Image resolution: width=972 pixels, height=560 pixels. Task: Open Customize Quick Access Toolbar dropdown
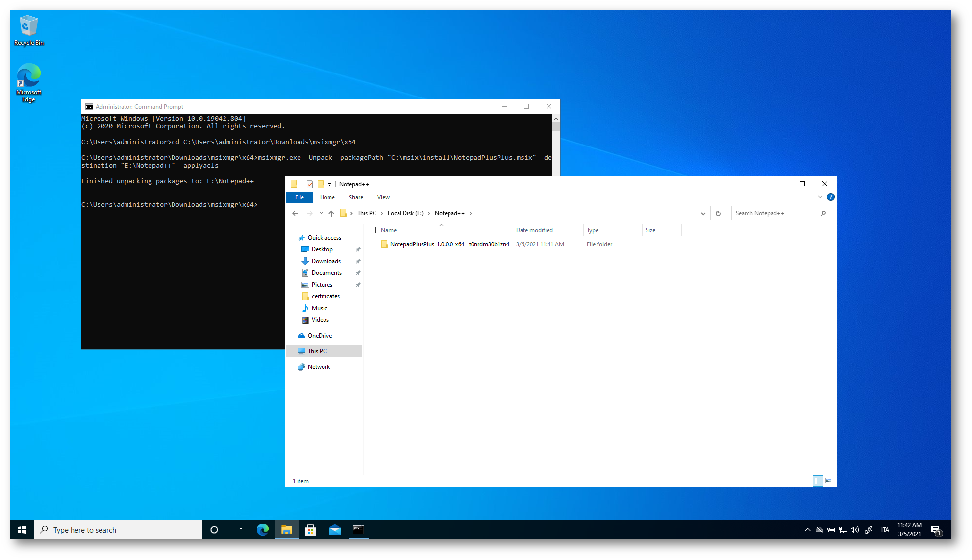pyautogui.click(x=329, y=185)
